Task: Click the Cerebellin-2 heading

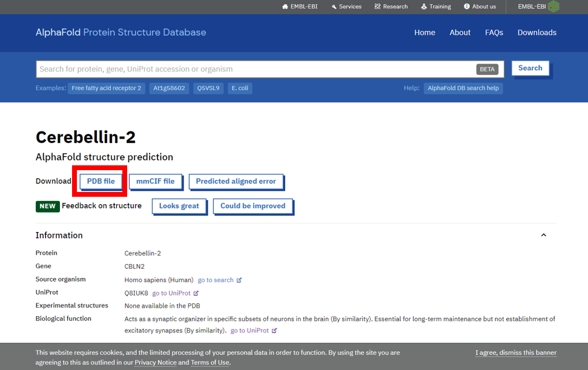Action: tap(85, 137)
